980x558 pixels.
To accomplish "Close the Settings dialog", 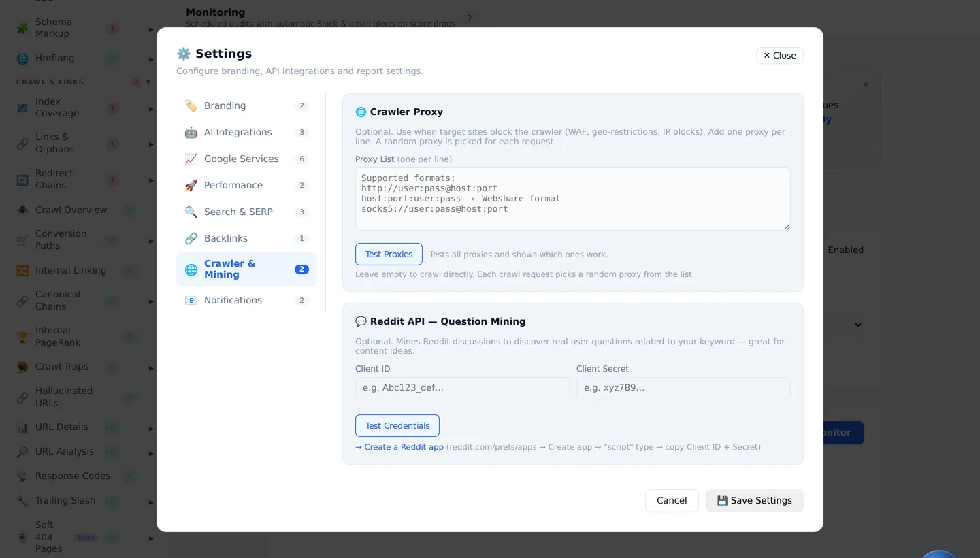I will [780, 56].
